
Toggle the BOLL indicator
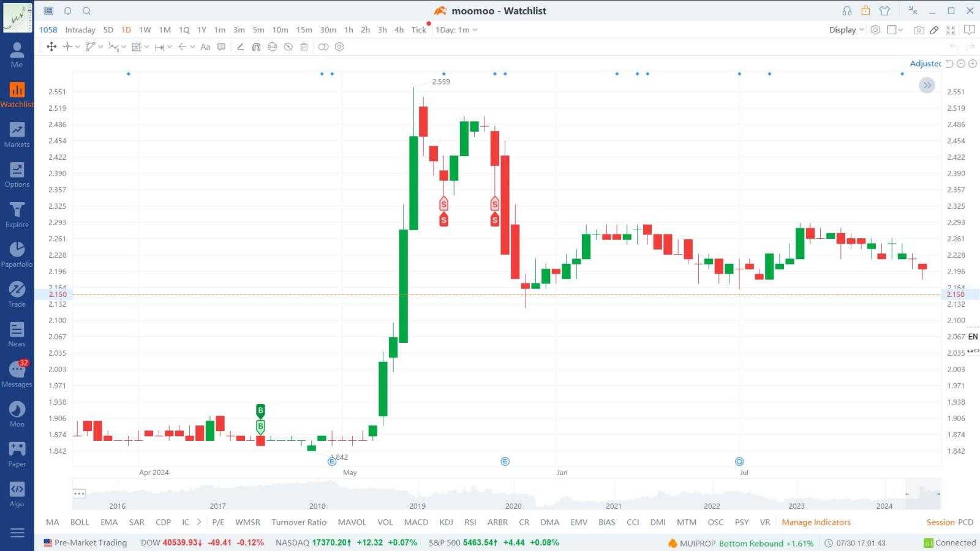click(x=80, y=522)
